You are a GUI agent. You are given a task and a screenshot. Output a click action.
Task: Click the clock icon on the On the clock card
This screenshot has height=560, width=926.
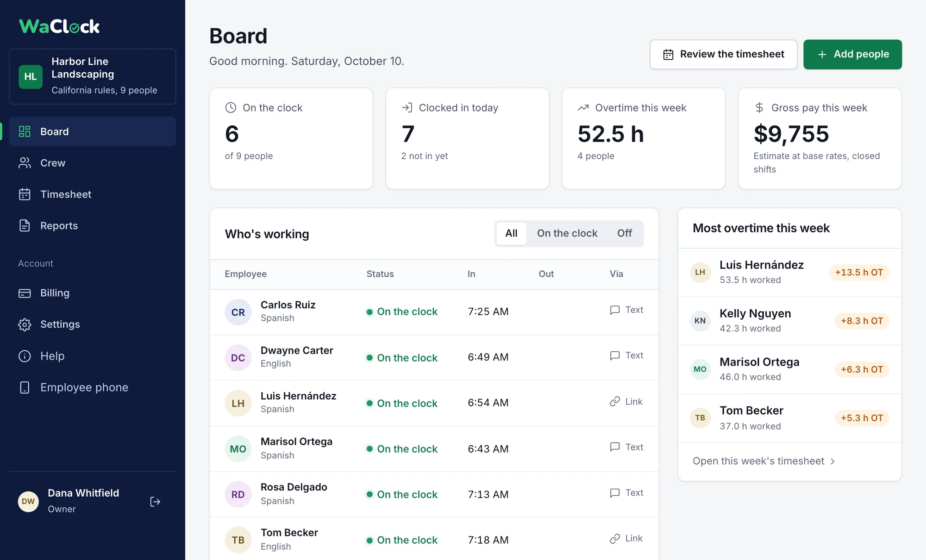point(231,108)
